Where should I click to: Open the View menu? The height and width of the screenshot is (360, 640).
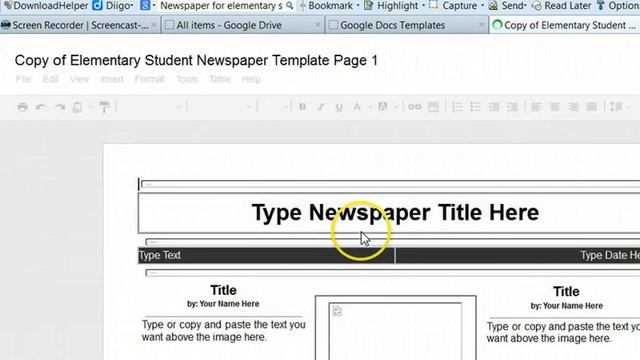tap(79, 79)
